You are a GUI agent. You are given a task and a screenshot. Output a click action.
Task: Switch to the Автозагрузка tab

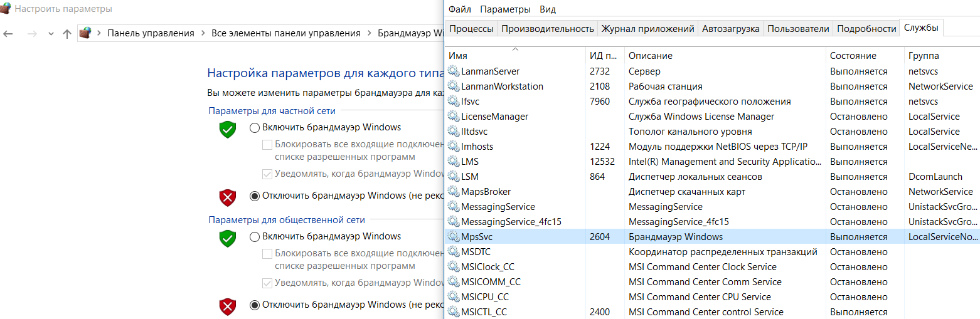coord(731,28)
